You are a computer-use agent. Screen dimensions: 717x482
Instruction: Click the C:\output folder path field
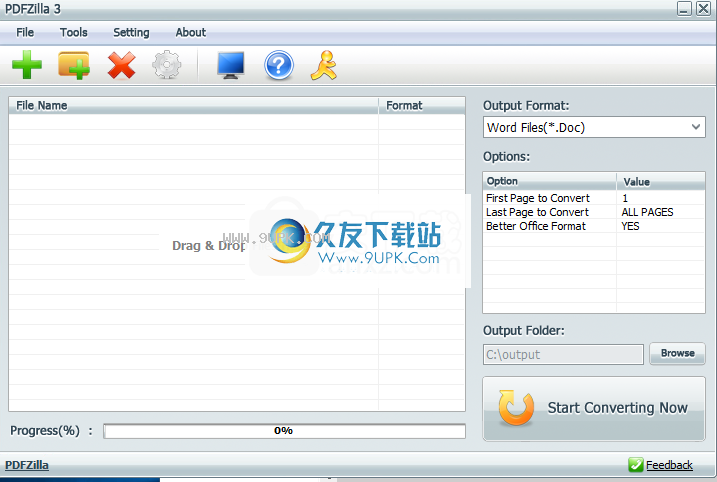(x=563, y=354)
